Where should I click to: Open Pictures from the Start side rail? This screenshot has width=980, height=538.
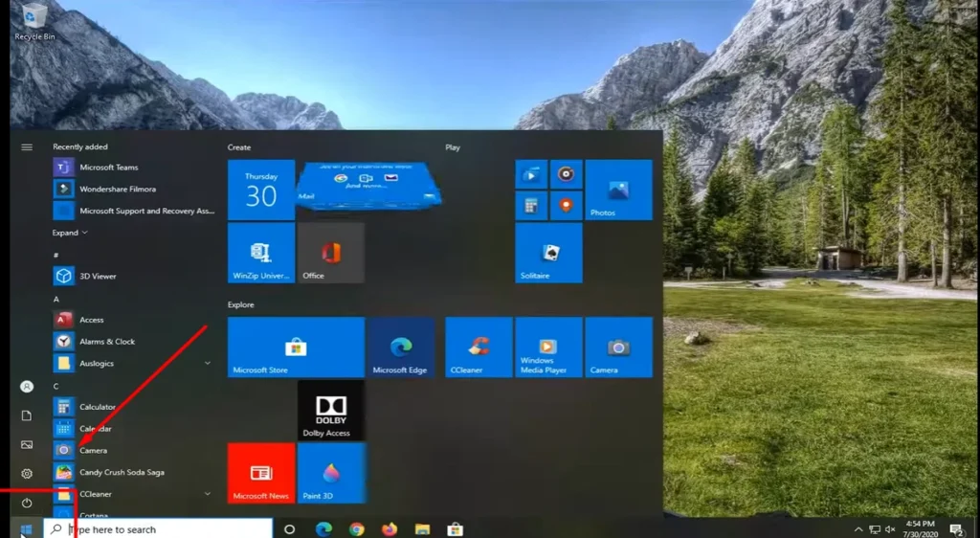(27, 445)
